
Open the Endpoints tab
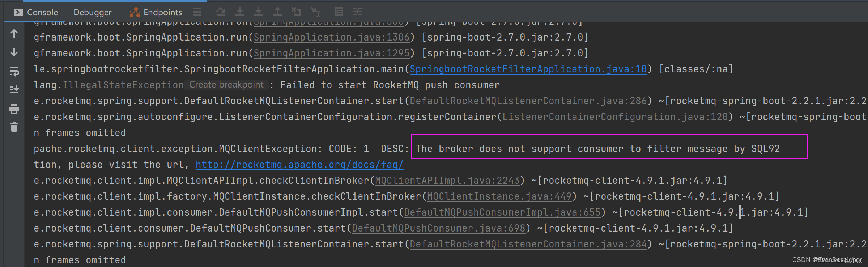pos(156,12)
